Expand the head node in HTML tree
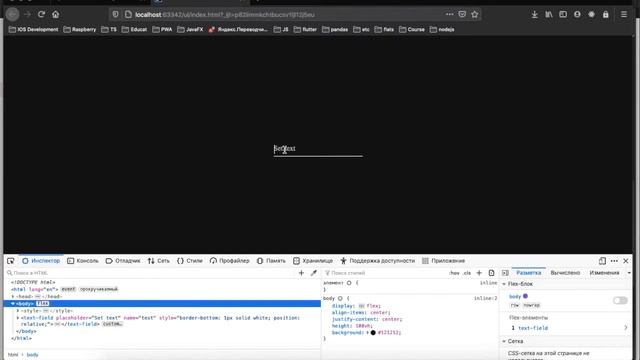The width and height of the screenshot is (640, 360). (13, 296)
